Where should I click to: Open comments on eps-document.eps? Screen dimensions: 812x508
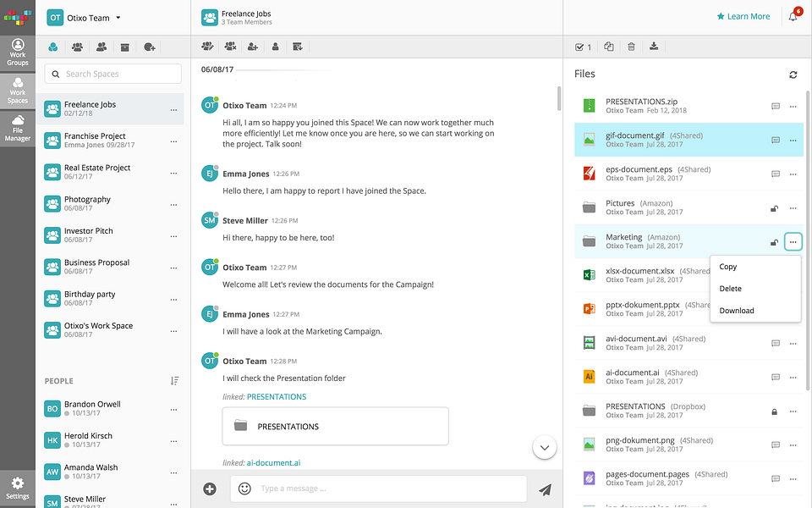[776, 174]
